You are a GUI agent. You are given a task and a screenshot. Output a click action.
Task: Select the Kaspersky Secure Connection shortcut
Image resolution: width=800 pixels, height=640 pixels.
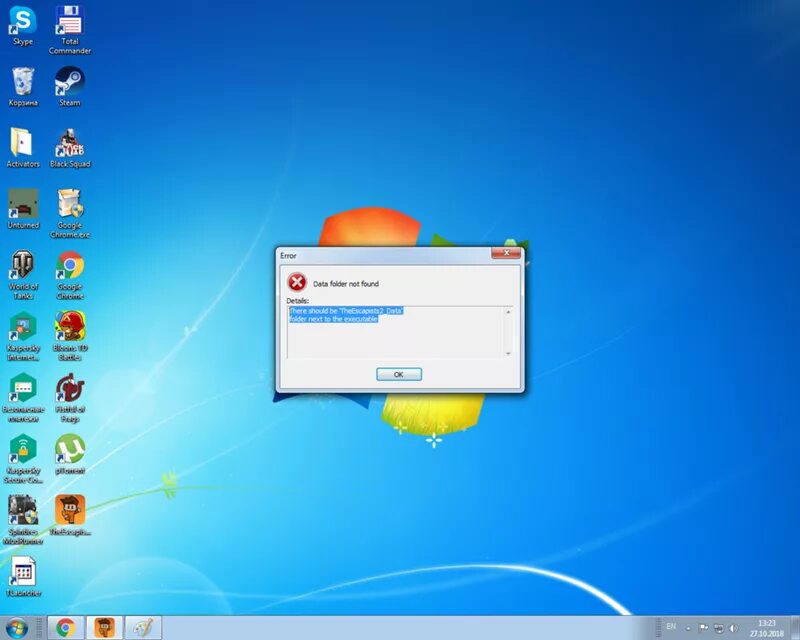[x=22, y=458]
